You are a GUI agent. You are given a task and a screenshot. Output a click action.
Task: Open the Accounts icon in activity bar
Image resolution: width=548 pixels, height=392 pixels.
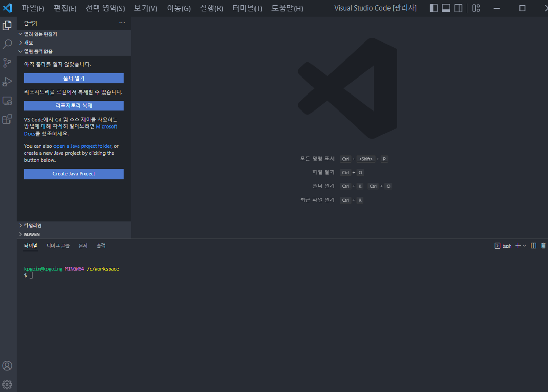pyautogui.click(x=7, y=366)
